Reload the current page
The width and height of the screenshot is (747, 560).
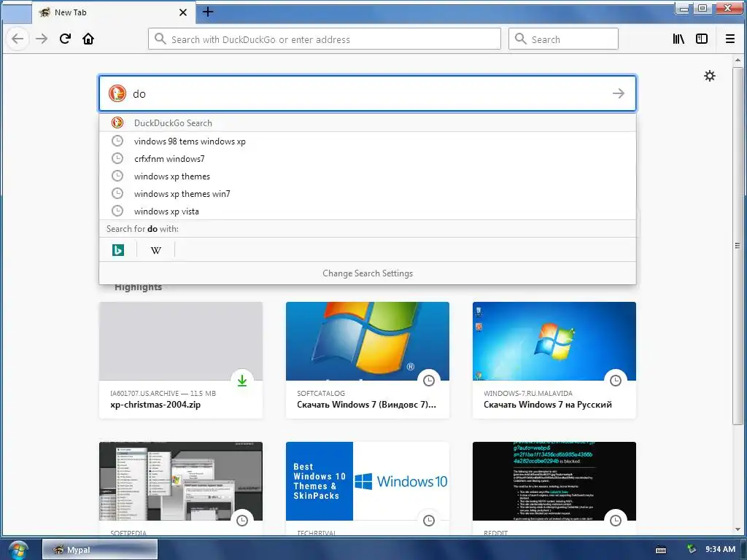65,39
